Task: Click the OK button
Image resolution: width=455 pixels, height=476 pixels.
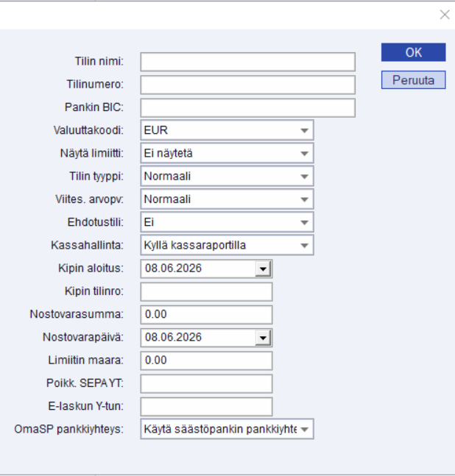Action: click(x=413, y=52)
